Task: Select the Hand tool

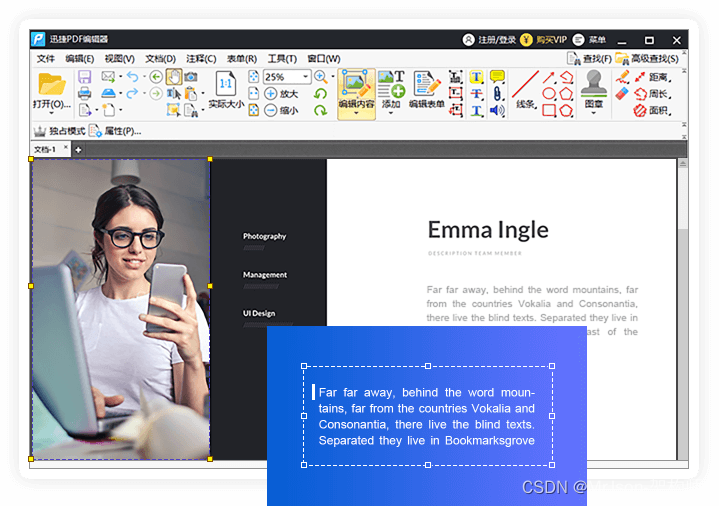Action: point(174,77)
